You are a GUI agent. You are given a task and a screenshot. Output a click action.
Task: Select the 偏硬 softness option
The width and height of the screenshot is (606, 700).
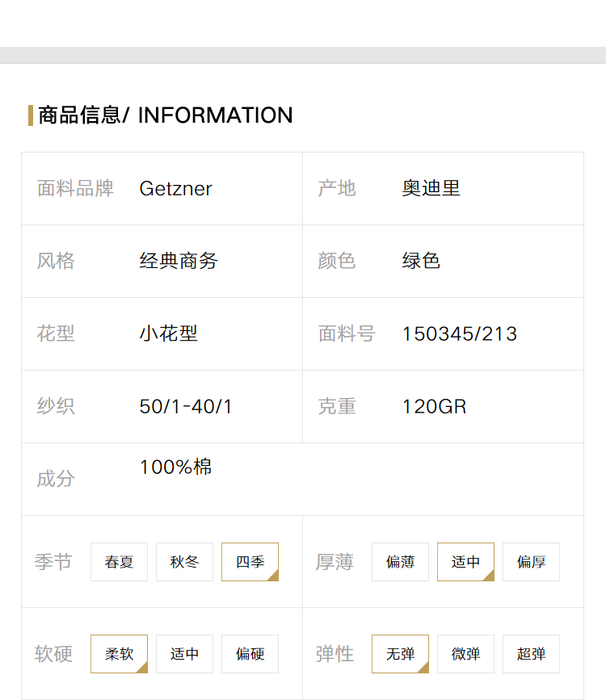[x=250, y=653]
